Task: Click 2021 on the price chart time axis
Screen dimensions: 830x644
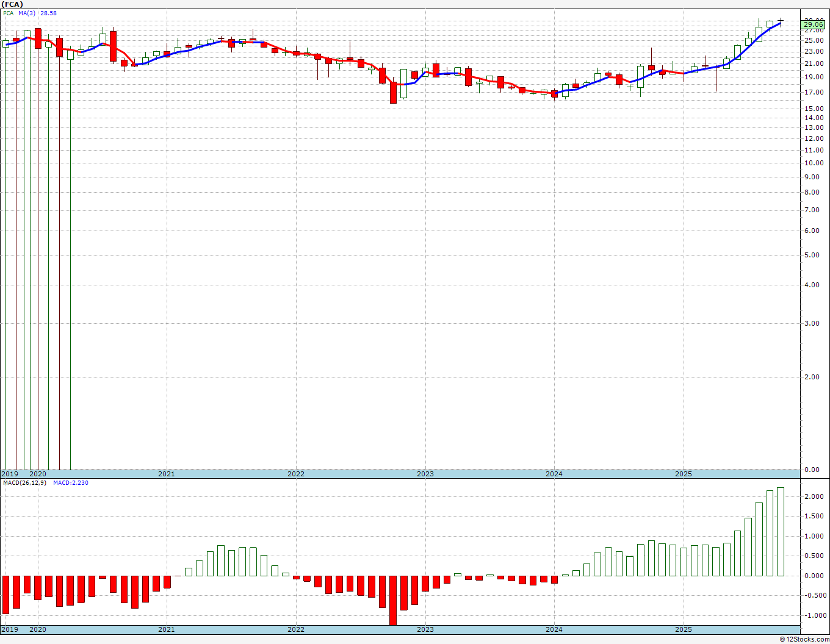Action: [x=166, y=474]
